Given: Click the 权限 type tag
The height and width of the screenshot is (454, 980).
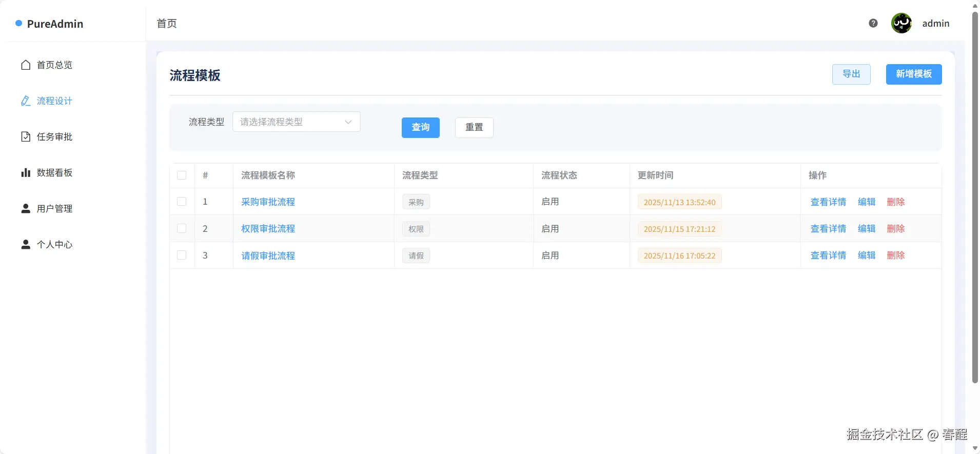Looking at the screenshot, I should (x=416, y=229).
